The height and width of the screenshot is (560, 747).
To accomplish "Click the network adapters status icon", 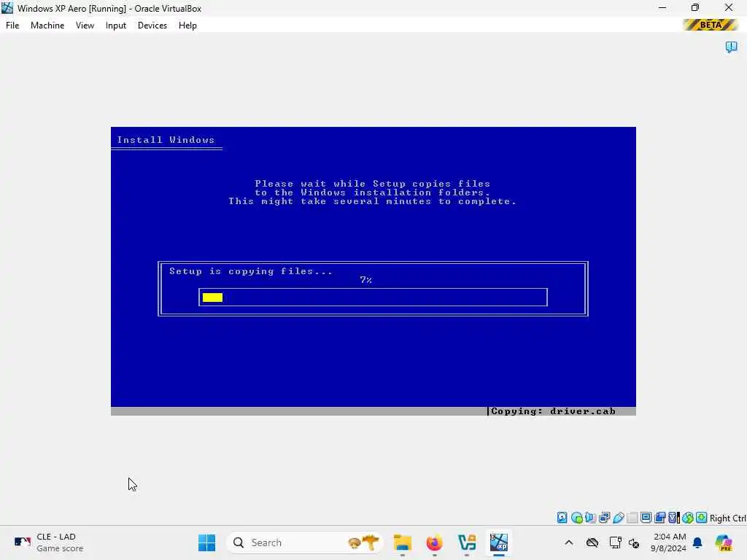I will point(604,518).
